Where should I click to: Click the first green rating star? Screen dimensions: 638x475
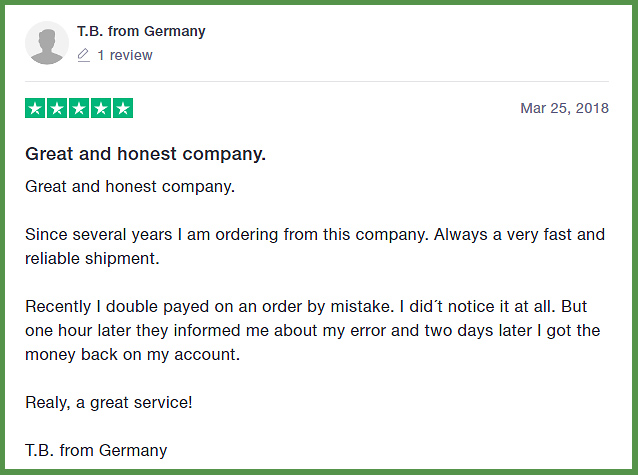[x=35, y=108]
